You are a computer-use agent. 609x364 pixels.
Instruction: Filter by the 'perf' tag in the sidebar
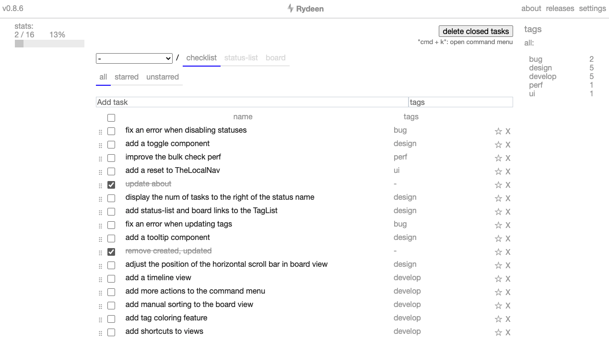(x=536, y=85)
